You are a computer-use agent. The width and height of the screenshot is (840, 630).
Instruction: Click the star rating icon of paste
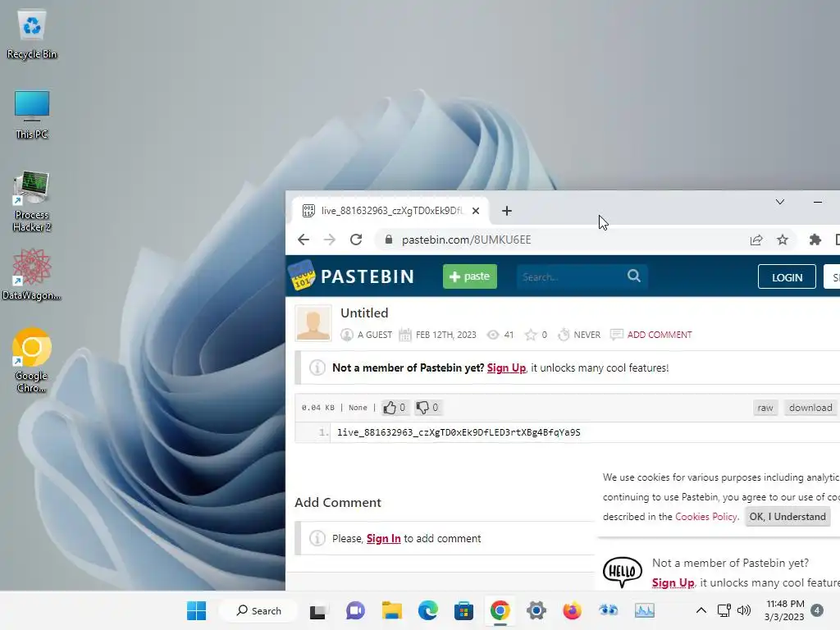point(531,335)
